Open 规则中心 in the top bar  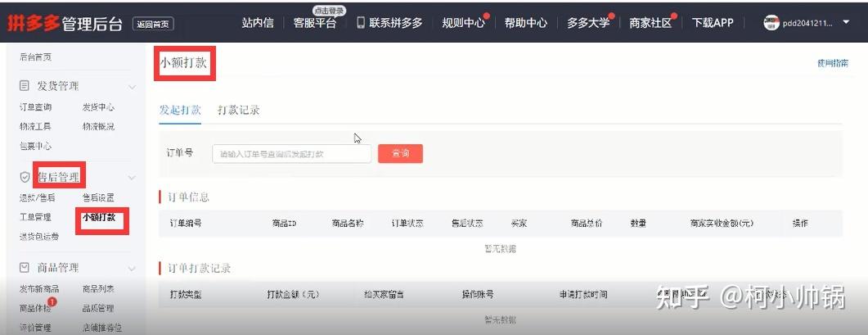pyautogui.click(x=463, y=23)
